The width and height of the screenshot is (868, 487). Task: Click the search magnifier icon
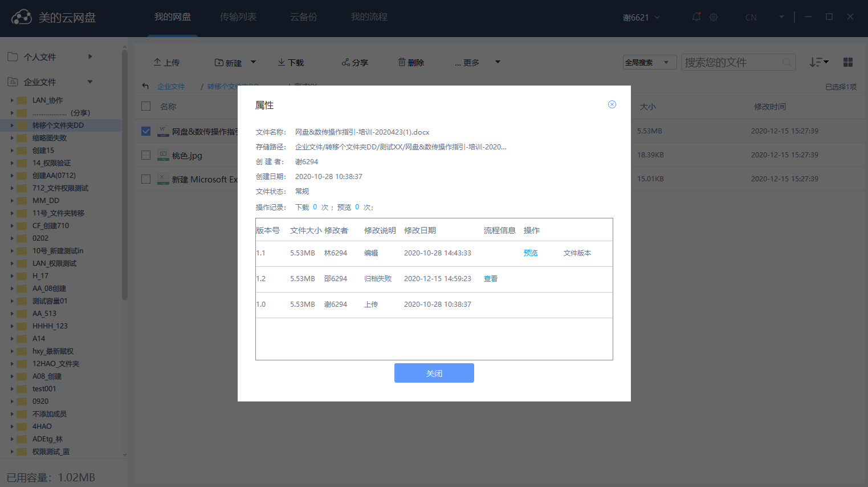pyautogui.click(x=787, y=62)
